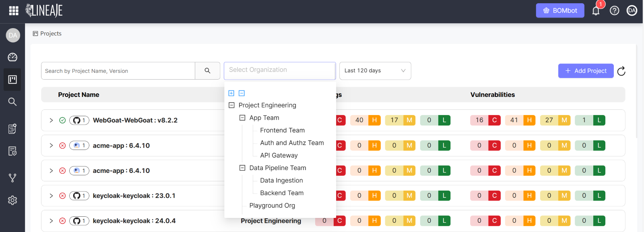Click the Projects breadcrumb

[47, 34]
